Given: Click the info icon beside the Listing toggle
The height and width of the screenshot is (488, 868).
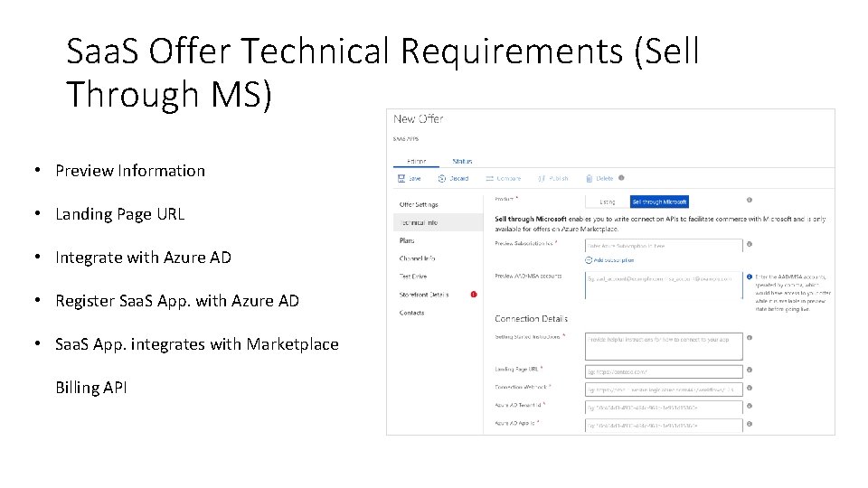Looking at the screenshot, I should tap(749, 200).
